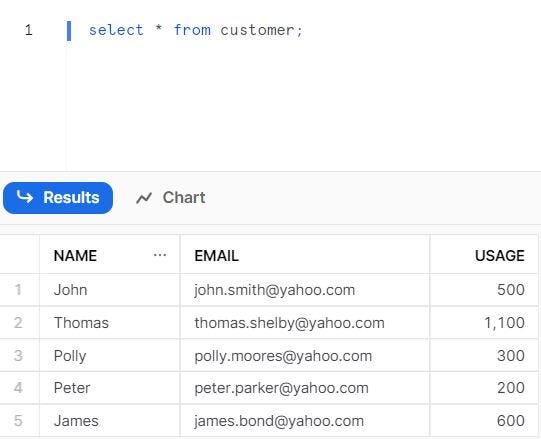The width and height of the screenshot is (541, 439).
Task: Switch to the Chart tab
Action: click(171, 198)
